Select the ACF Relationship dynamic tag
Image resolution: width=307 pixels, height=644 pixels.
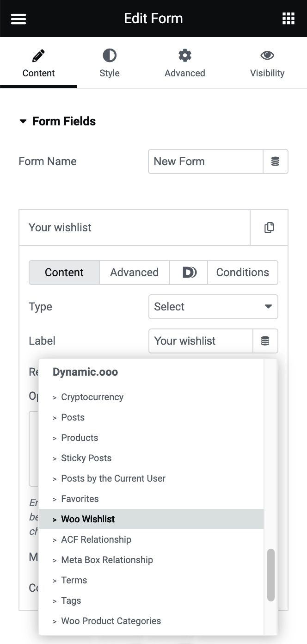(96, 539)
